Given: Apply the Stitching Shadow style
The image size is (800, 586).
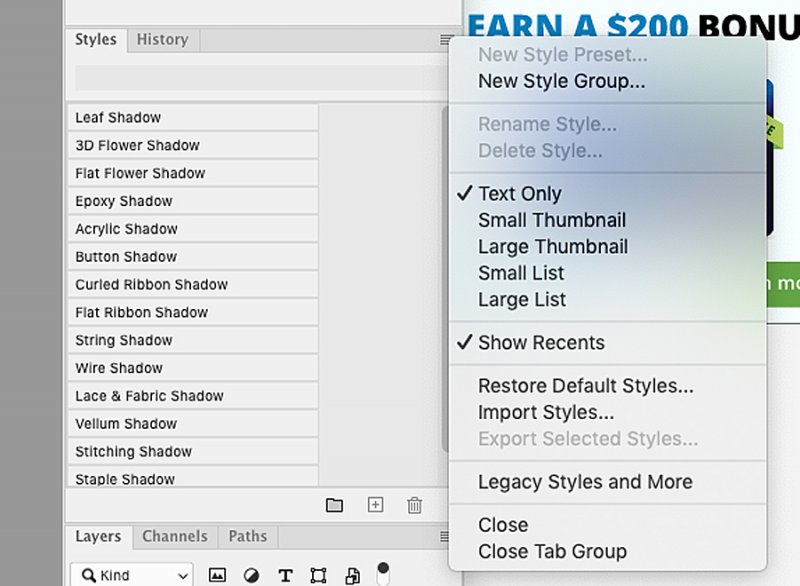Looking at the screenshot, I should 193,451.
